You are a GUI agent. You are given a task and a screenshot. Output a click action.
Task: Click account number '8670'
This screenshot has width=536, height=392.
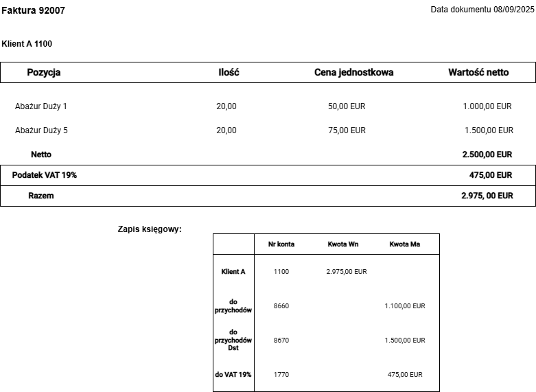point(281,341)
